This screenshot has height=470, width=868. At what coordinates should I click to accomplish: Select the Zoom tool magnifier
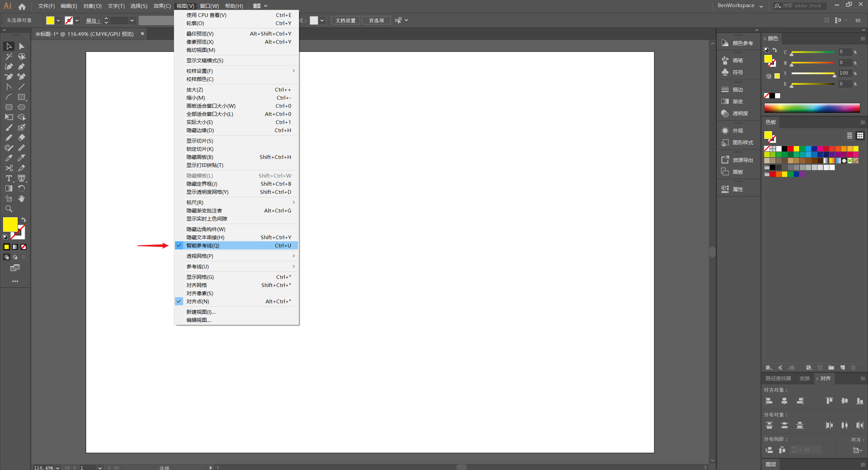coord(9,209)
